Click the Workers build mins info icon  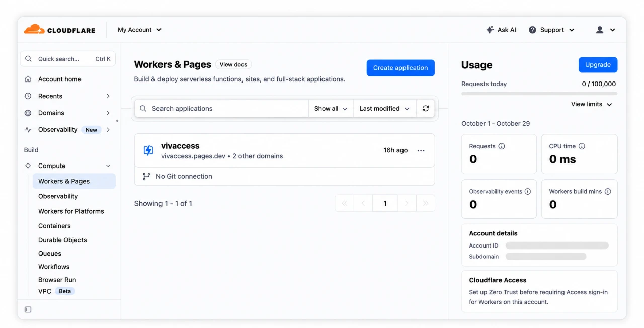tap(608, 191)
